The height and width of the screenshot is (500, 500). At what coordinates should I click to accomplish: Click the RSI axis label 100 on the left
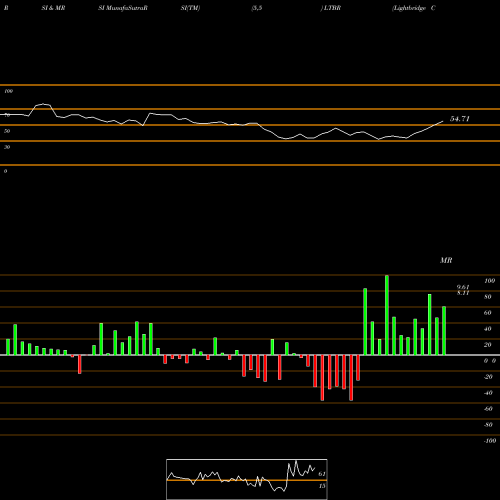tap(8, 91)
